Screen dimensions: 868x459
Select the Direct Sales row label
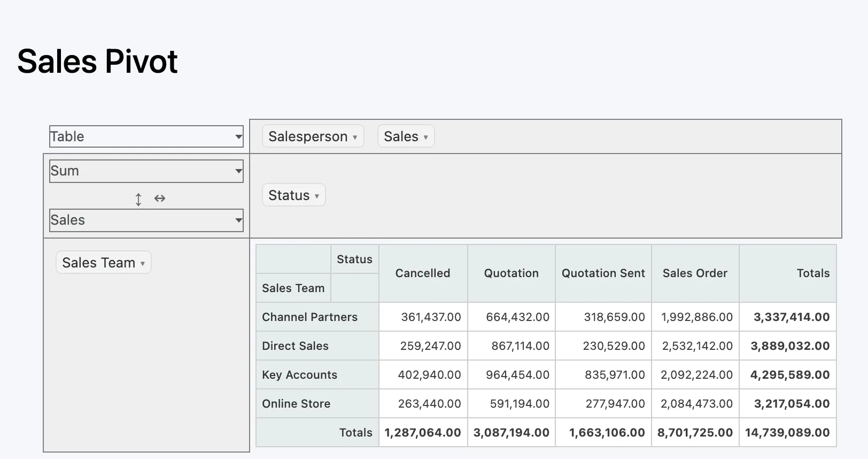tap(317, 346)
